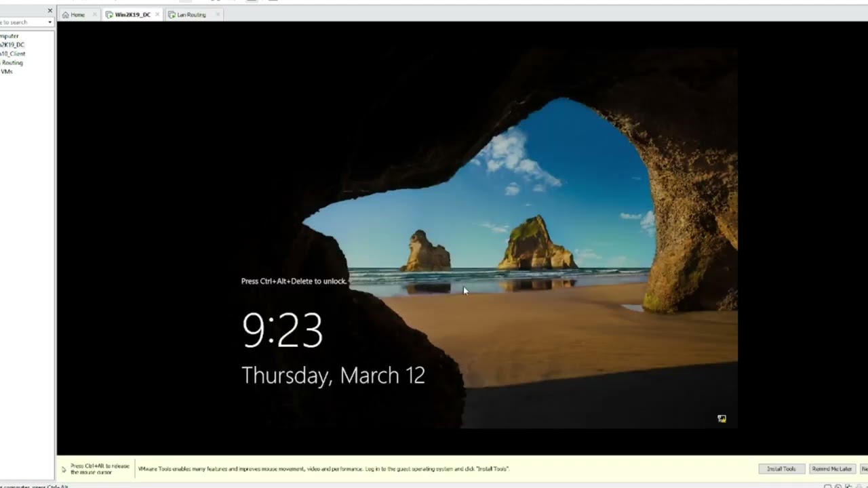Select the VMs entry in library
The width and height of the screenshot is (868, 488).
click(x=7, y=71)
